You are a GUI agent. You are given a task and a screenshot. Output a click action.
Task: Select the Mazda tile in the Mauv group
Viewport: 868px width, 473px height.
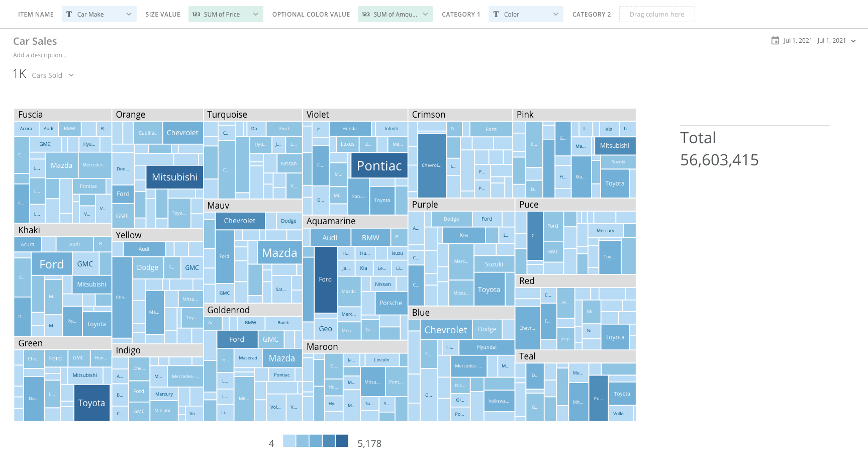(x=279, y=252)
